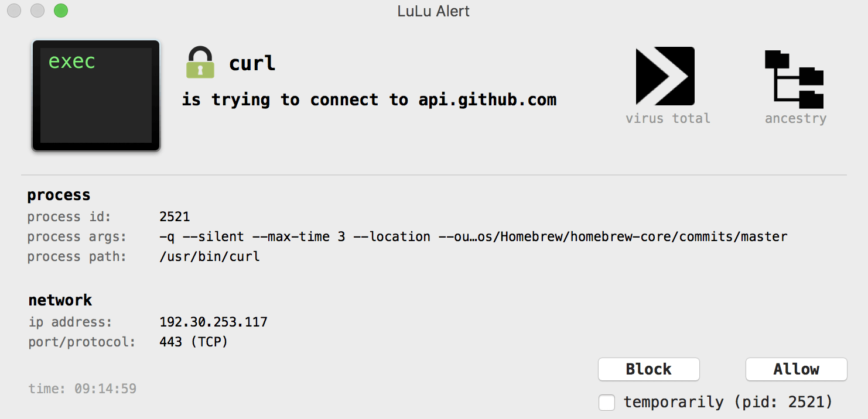
Task: Click the IP address 192.30.253.117
Action: coord(213,322)
